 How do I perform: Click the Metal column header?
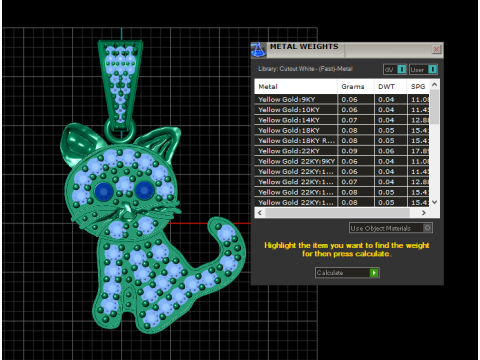click(296, 87)
